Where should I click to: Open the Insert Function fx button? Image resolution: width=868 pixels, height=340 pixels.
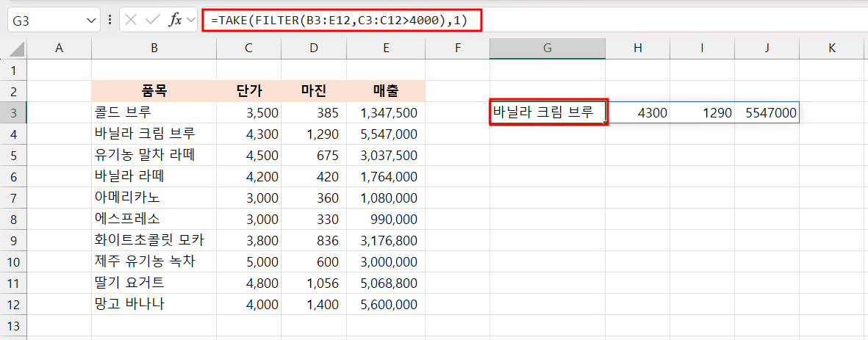click(176, 21)
